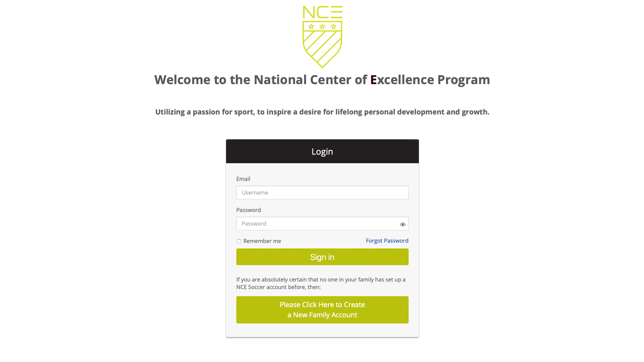Focus the Password input field
The width and height of the screenshot is (644, 362).
coord(322,224)
